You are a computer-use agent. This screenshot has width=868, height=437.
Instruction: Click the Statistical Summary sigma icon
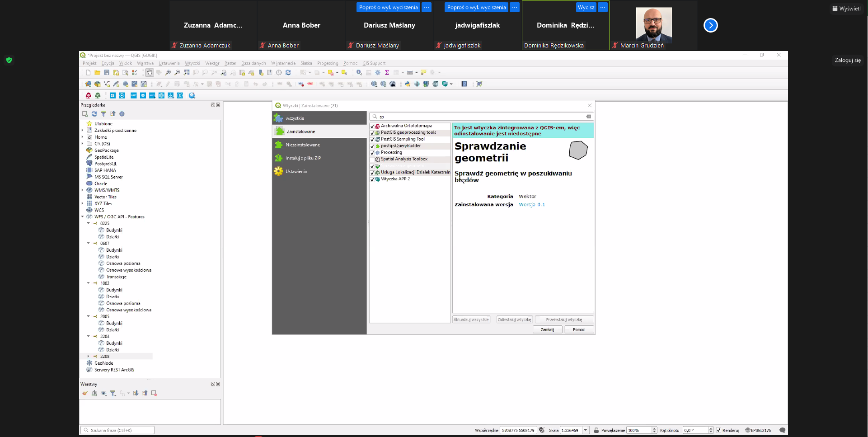click(387, 72)
